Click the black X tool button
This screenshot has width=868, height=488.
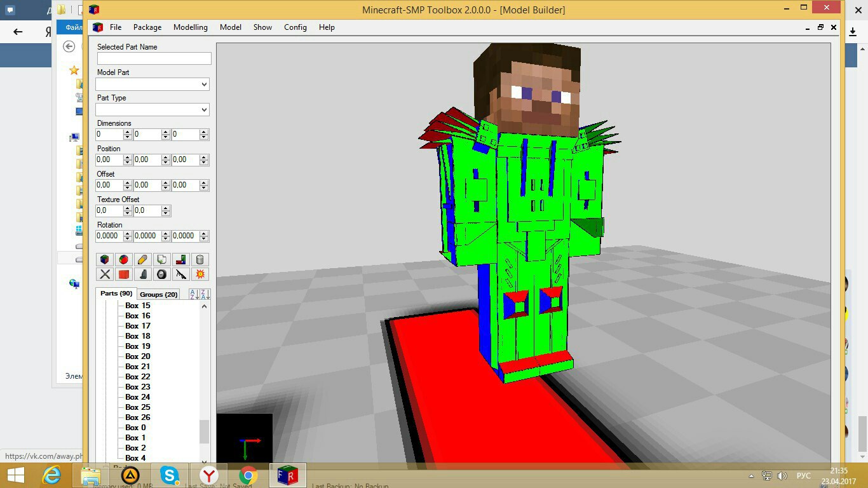point(105,274)
